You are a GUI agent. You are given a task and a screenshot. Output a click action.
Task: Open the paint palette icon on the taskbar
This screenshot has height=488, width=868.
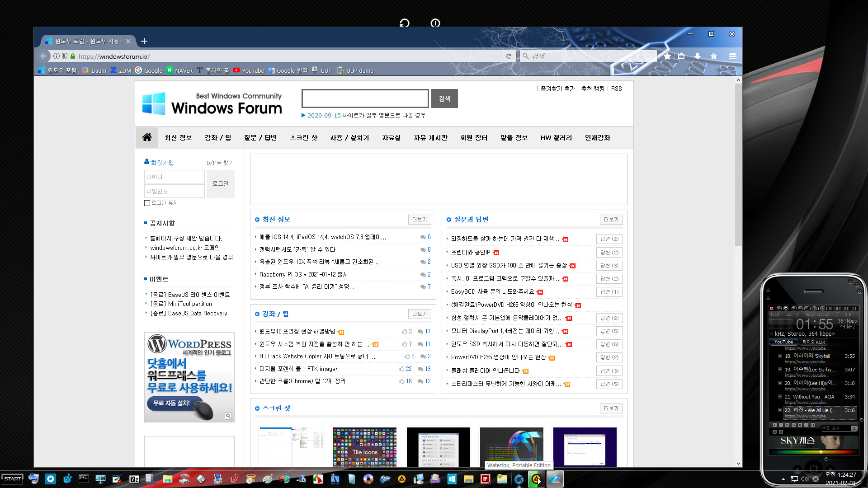click(268, 479)
